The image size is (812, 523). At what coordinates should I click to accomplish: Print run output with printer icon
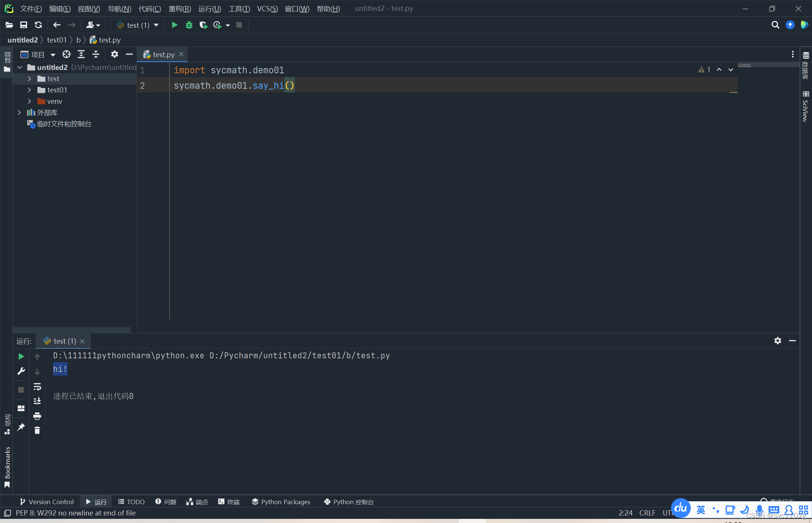coord(37,416)
